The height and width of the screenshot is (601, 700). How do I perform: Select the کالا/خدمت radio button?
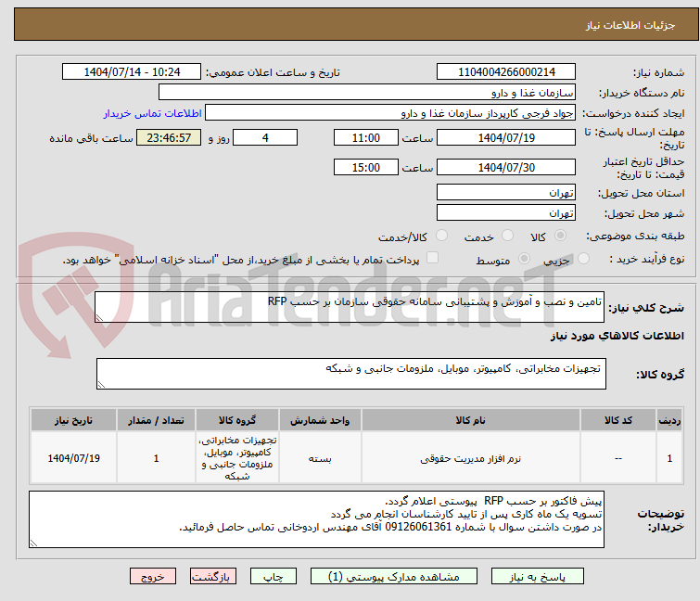click(x=441, y=236)
